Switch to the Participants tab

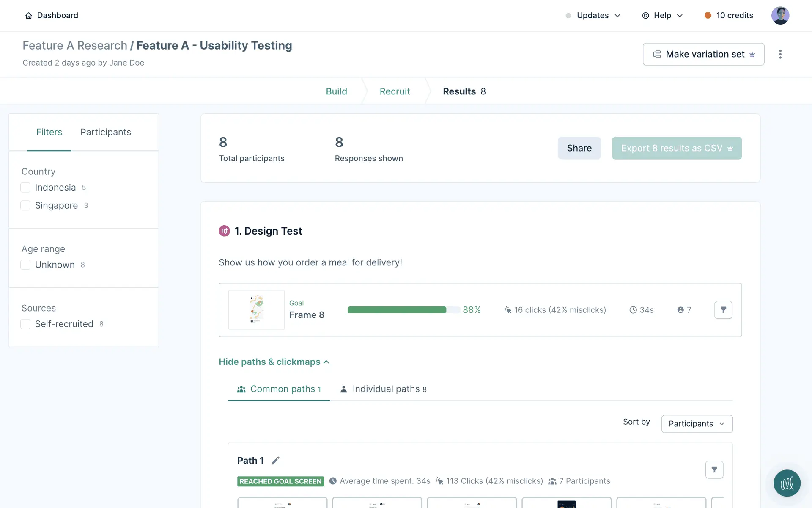106,132
